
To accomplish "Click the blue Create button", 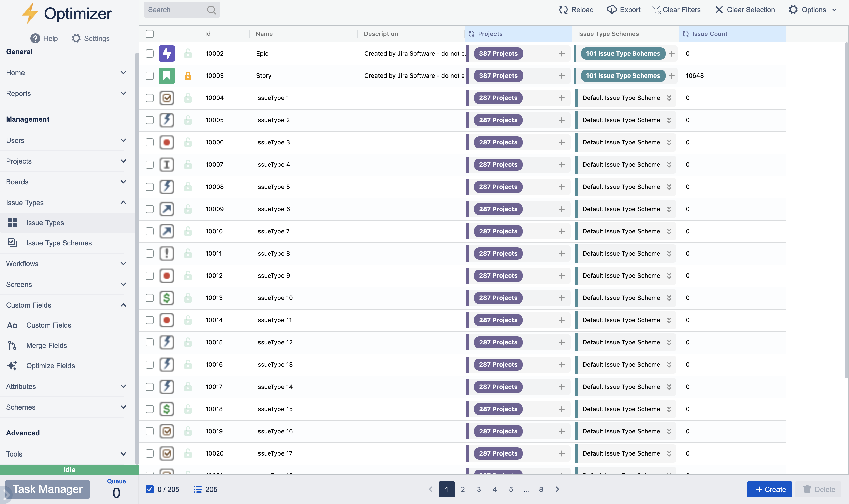I will (769, 489).
